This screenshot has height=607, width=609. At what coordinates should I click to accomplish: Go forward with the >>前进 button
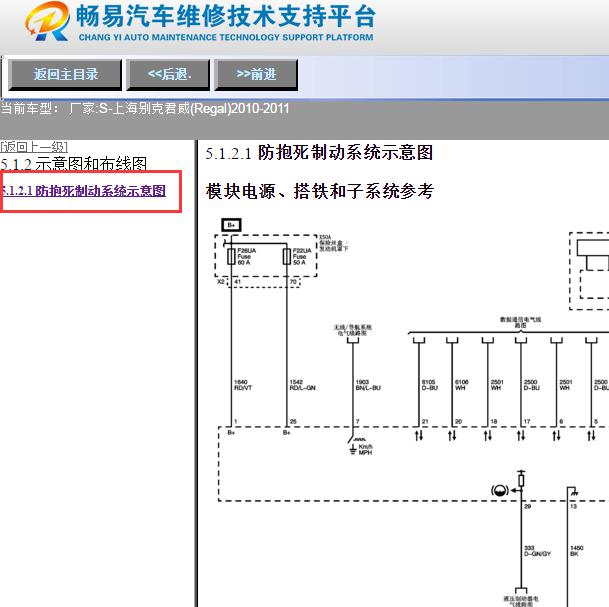pyautogui.click(x=256, y=75)
